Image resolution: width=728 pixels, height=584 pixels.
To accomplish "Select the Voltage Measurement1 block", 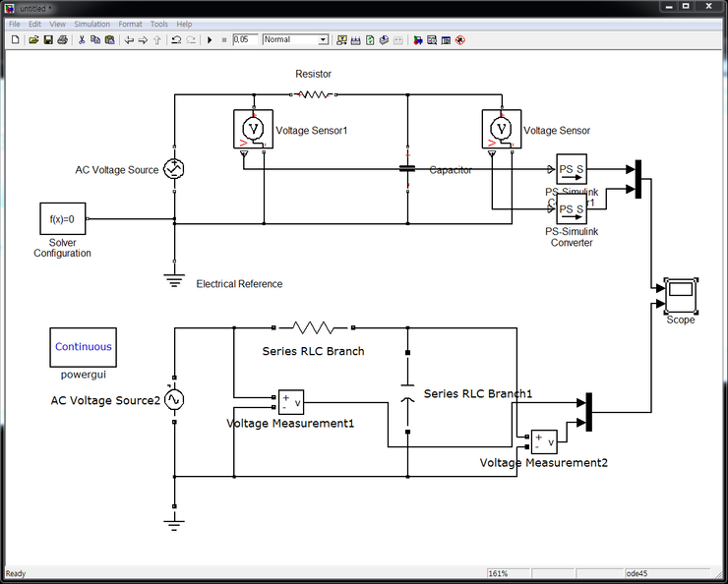I will (x=291, y=402).
